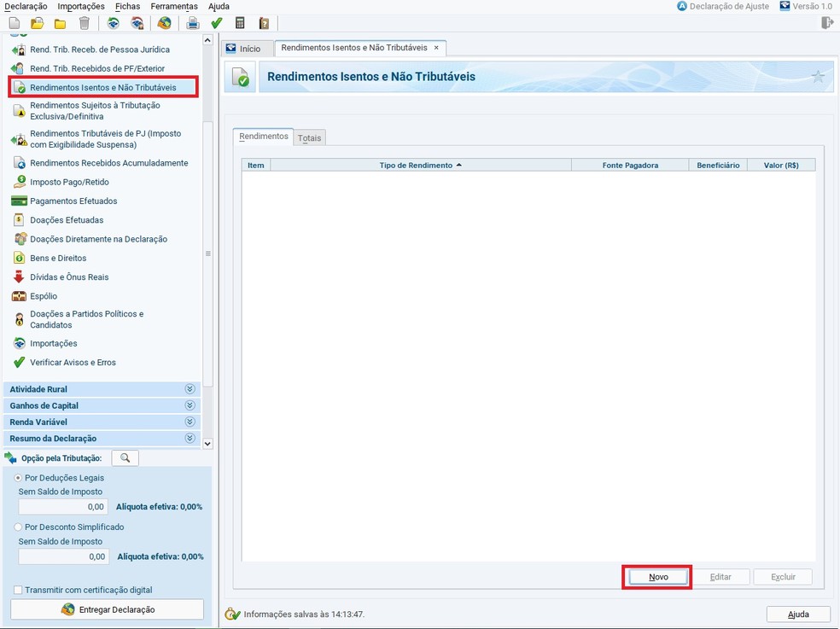Screen dimensions: 840x629
Task: Open the Ajuda menu
Action: [219, 7]
